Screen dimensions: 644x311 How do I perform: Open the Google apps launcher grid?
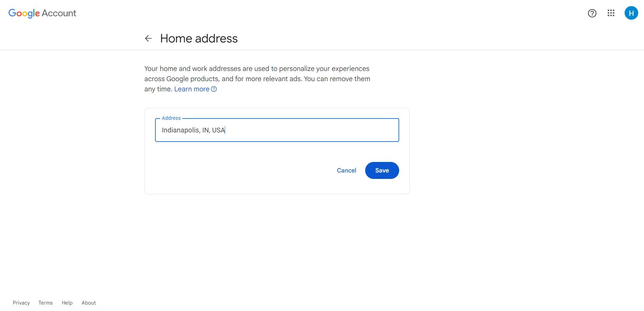point(611,13)
